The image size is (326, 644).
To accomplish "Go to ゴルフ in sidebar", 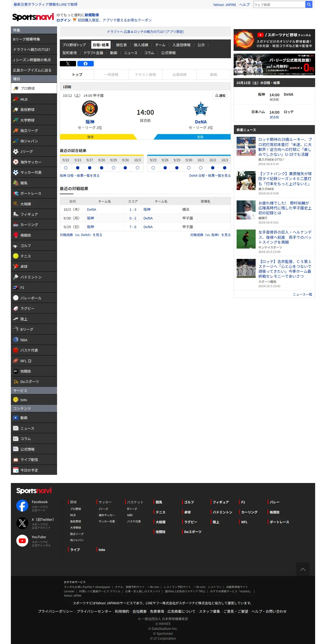I will click(x=34, y=246).
